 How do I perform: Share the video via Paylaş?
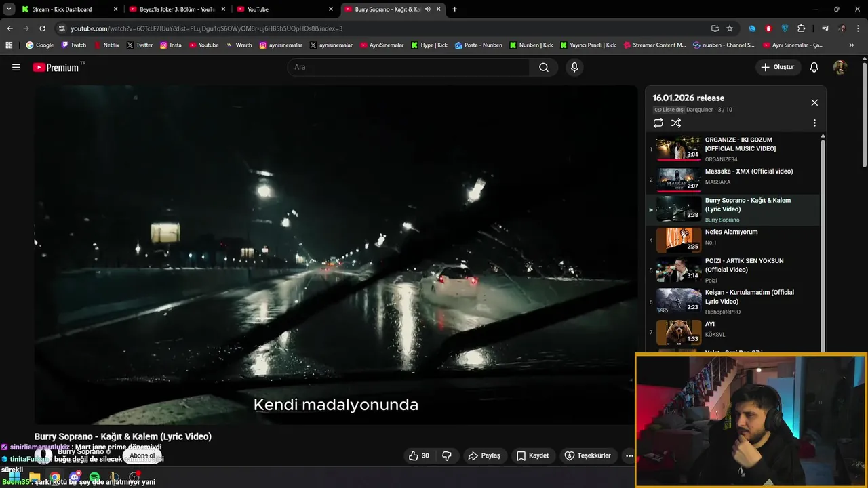484,455
